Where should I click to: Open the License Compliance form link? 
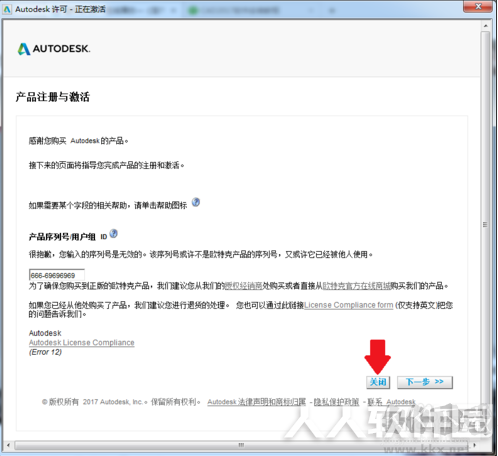349,305
